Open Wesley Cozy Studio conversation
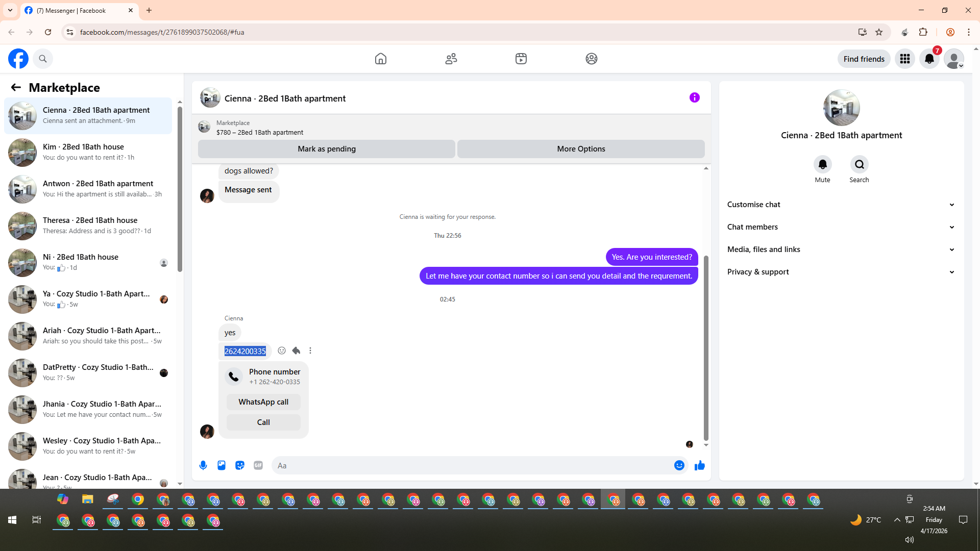Viewport: 980px width, 551px height. (x=88, y=446)
